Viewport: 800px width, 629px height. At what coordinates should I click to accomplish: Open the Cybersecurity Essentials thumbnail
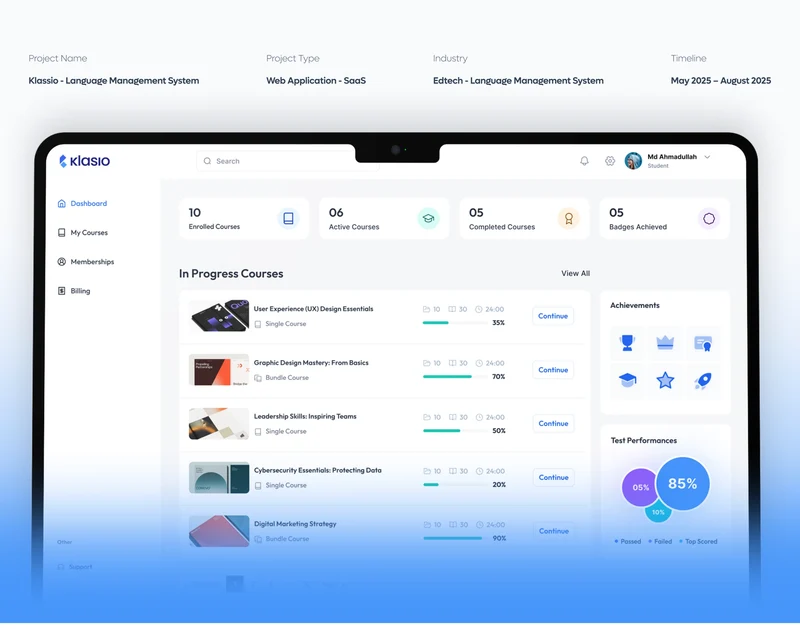[219, 477]
